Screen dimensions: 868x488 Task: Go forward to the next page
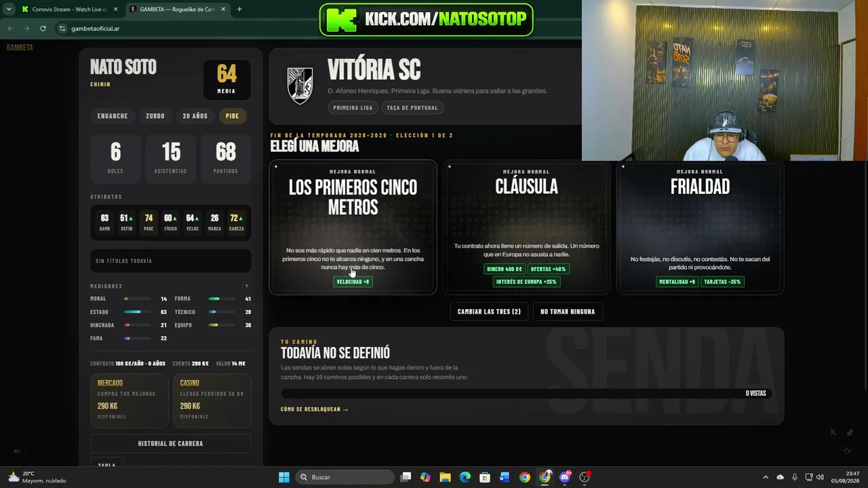pos(26,28)
